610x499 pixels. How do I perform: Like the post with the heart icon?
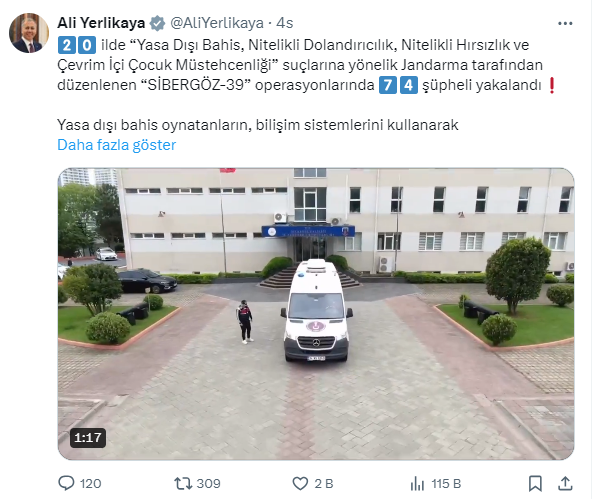coord(300,483)
